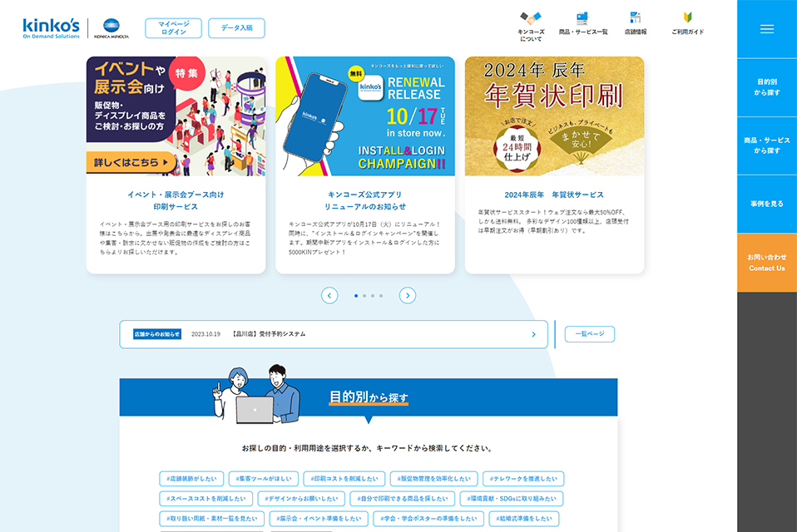Open 2024年辰年 年賀状サービス title link

click(554, 195)
